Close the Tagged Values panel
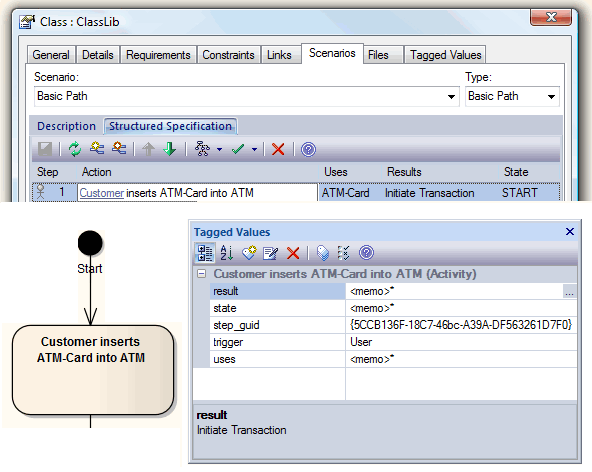The image size is (592, 472). tap(570, 231)
